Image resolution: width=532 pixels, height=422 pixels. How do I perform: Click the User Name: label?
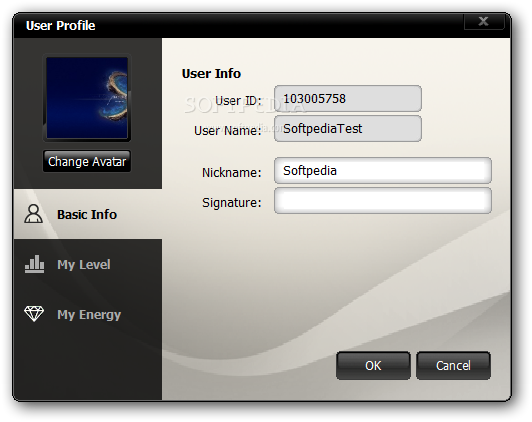(228, 130)
